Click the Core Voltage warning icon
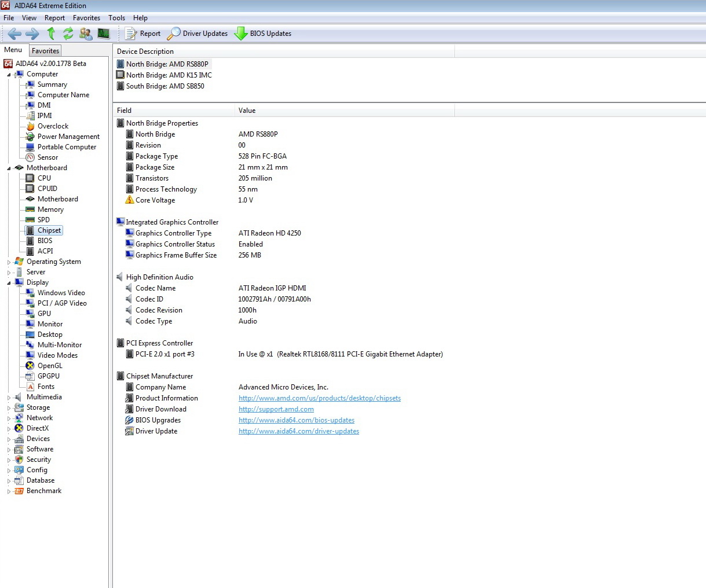The width and height of the screenshot is (706, 588). tap(130, 200)
